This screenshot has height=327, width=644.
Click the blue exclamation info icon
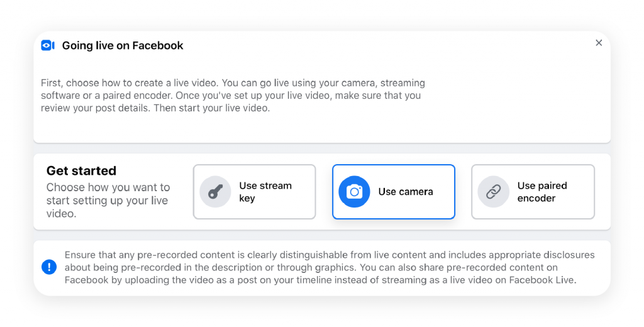49,267
